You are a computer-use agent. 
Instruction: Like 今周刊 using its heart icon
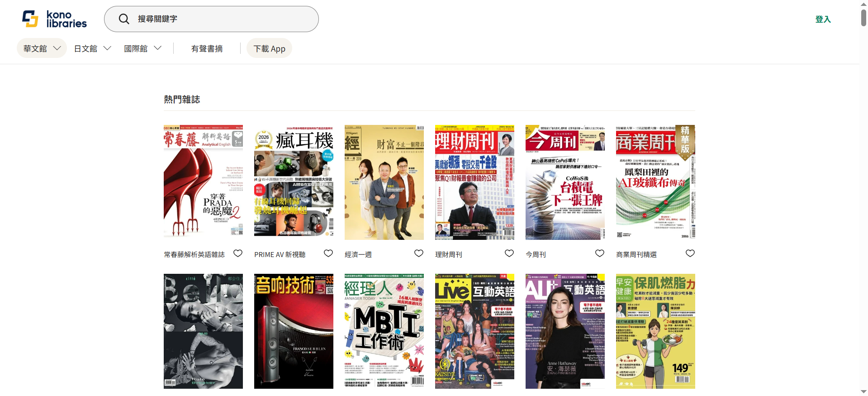point(600,253)
